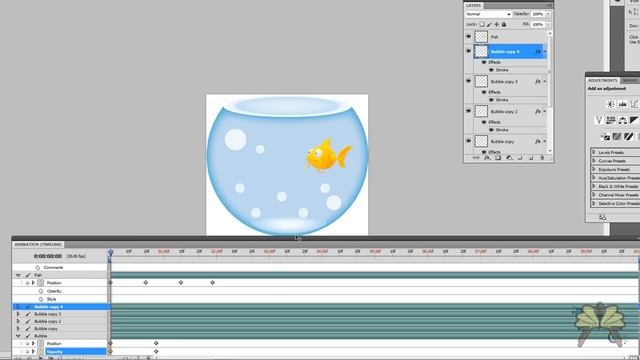Viewport: 640px width, 360px height.
Task: Collapse the Bubble track in timeline
Action: (18, 336)
